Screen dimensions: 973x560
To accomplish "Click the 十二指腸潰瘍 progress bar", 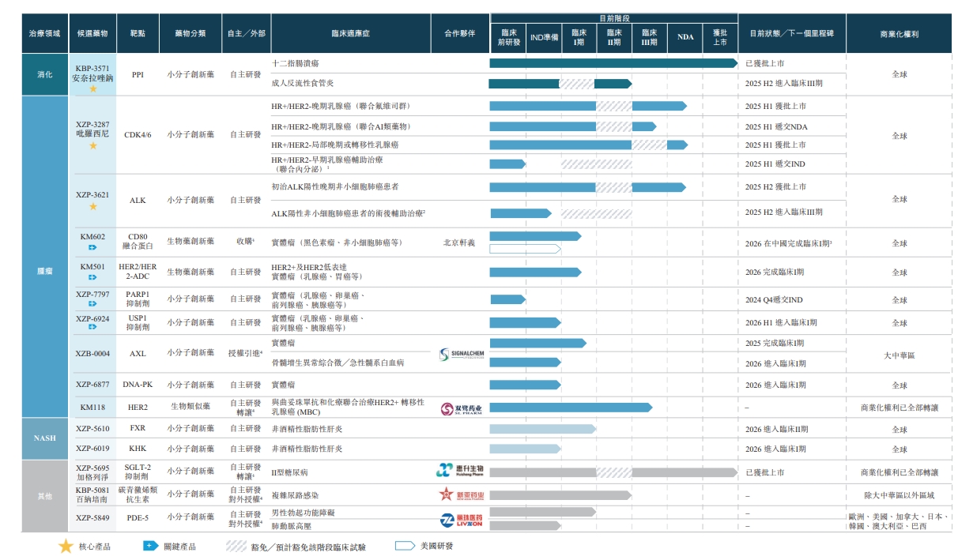I will 613,63.
